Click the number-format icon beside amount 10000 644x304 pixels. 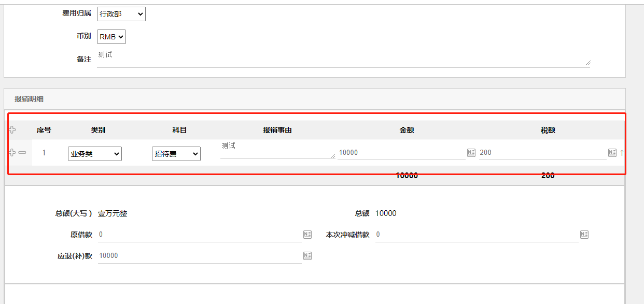pos(471,153)
